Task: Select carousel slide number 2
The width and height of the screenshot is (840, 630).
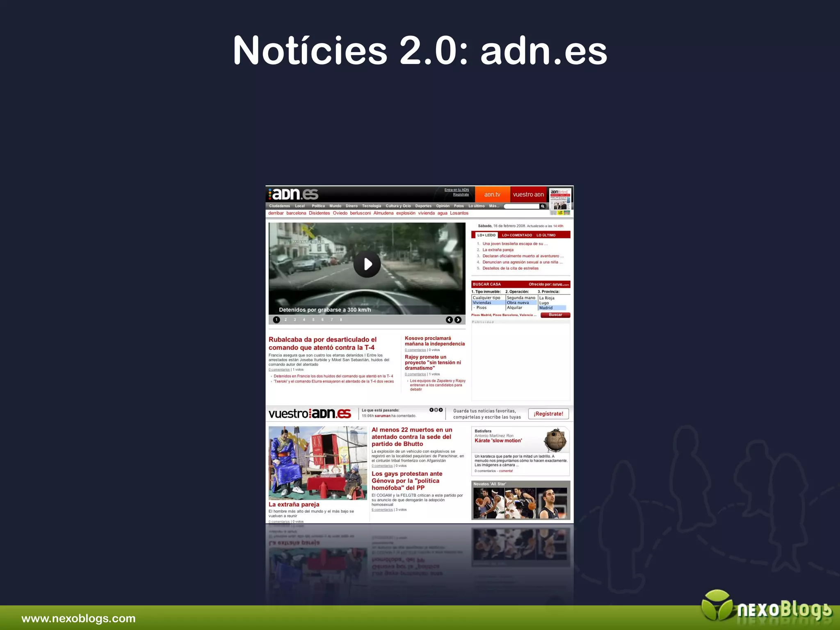Action: point(285,320)
